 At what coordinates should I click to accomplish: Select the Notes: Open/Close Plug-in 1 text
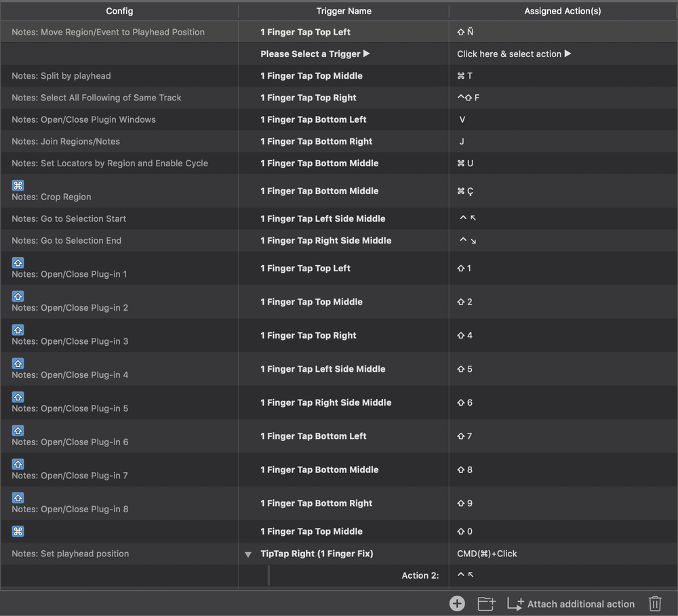coord(69,274)
